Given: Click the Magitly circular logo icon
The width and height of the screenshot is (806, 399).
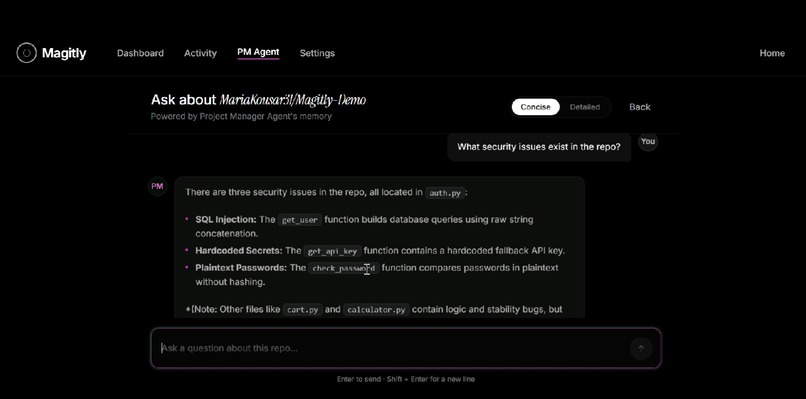Looking at the screenshot, I should click(x=26, y=53).
